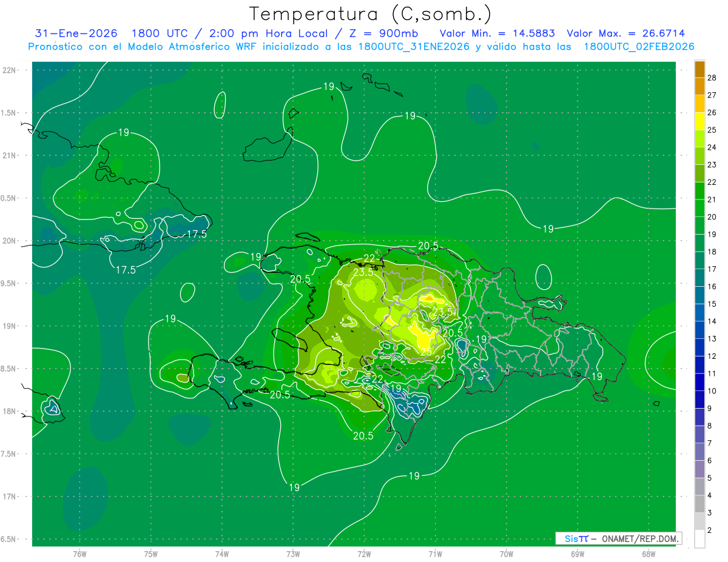Click the "25" contour label on the map
728x562 pixels.
pyautogui.click(x=426, y=352)
